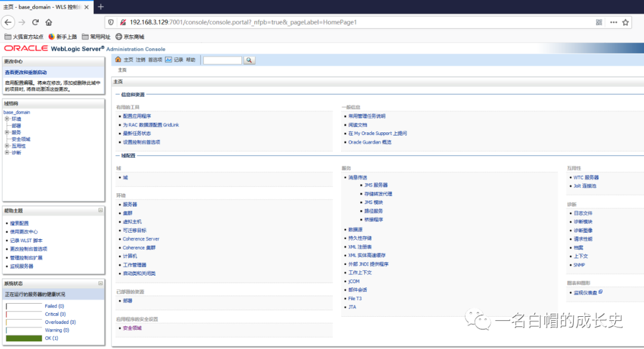Click 注销 to log out
The image size is (644, 349).
141,60
